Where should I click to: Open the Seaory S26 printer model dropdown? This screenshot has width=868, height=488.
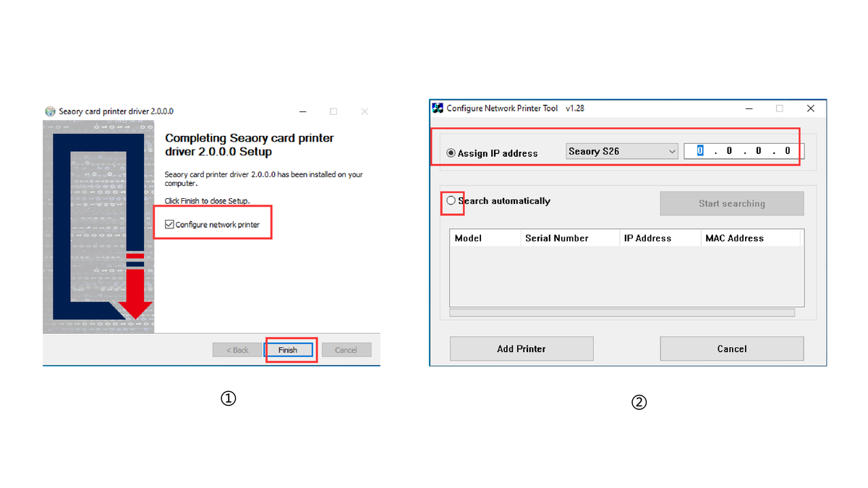click(x=622, y=151)
